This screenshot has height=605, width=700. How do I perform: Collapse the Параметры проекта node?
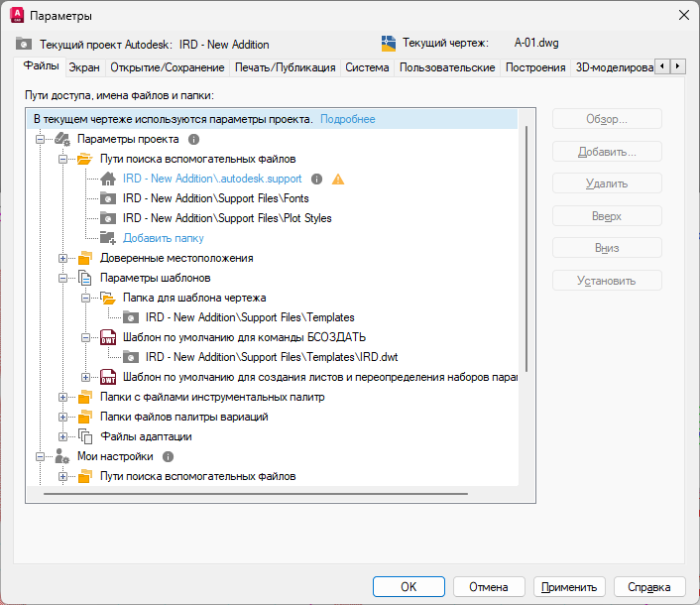pos(41,139)
